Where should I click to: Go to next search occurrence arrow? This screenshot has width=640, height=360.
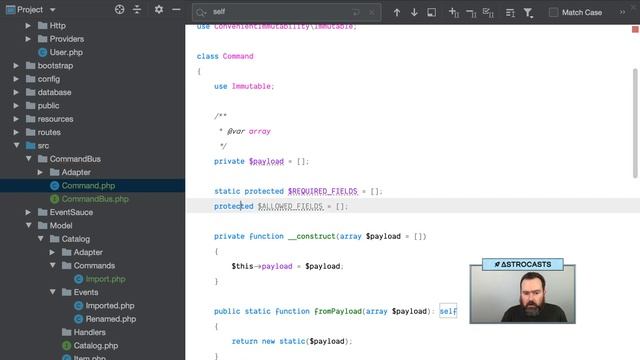pos(414,12)
